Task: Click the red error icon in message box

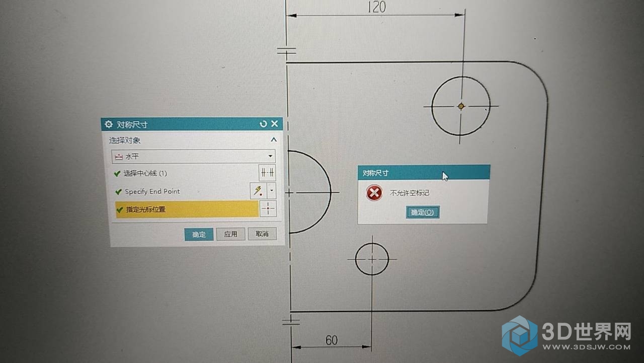Action: click(374, 192)
